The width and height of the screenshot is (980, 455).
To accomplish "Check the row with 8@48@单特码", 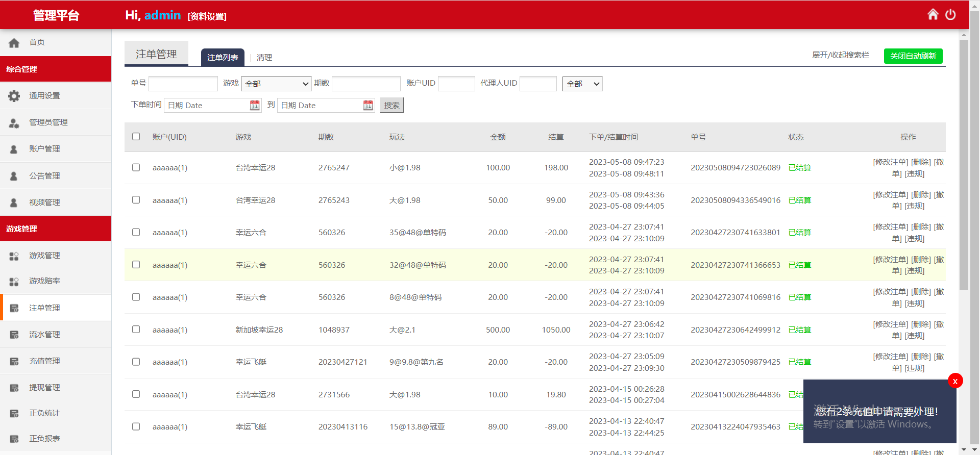I will pyautogui.click(x=136, y=297).
